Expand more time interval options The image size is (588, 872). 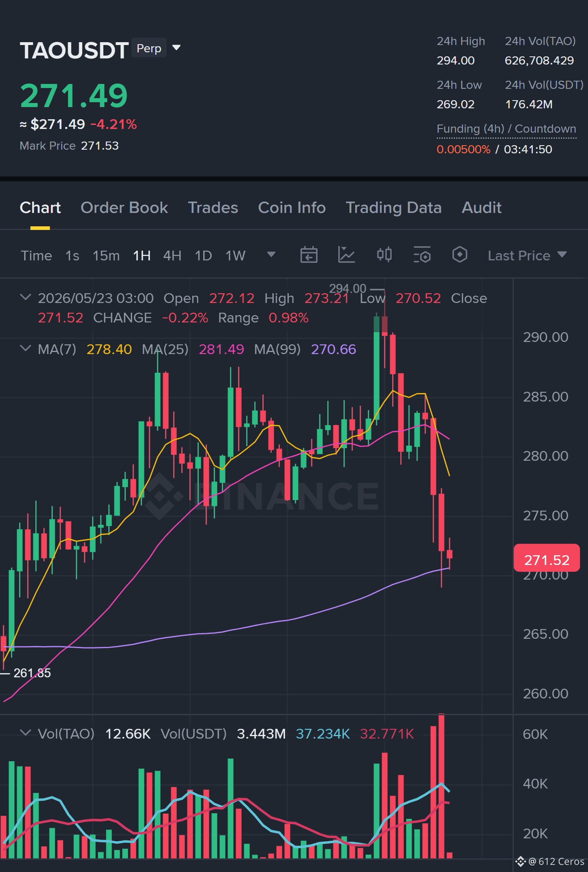[271, 255]
